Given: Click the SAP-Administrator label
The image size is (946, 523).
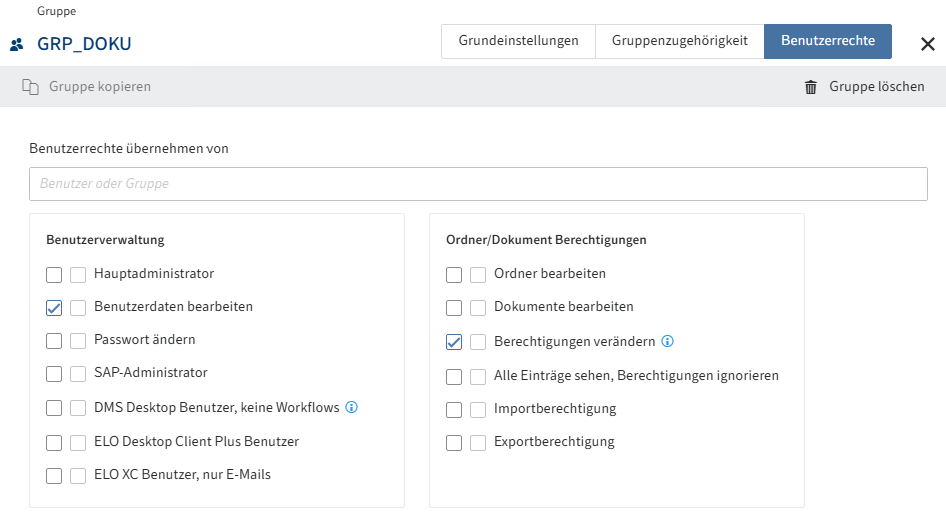Looking at the screenshot, I should [x=151, y=373].
